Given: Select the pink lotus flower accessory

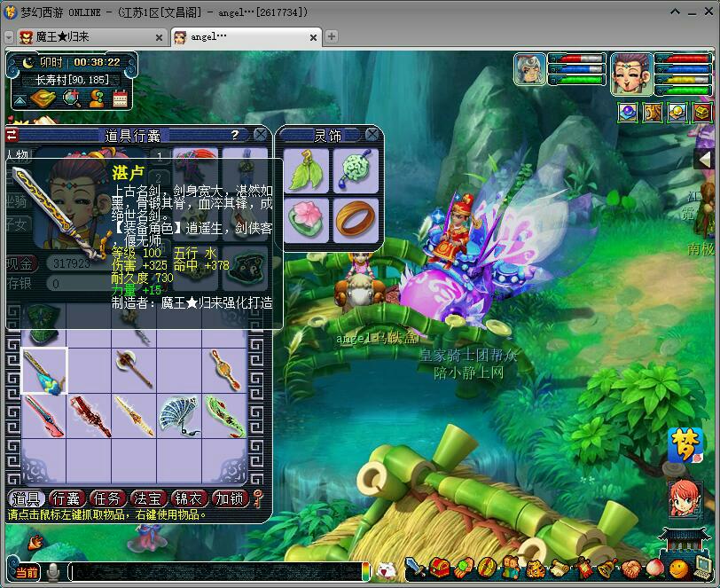Looking at the screenshot, I should pyautogui.click(x=306, y=221).
